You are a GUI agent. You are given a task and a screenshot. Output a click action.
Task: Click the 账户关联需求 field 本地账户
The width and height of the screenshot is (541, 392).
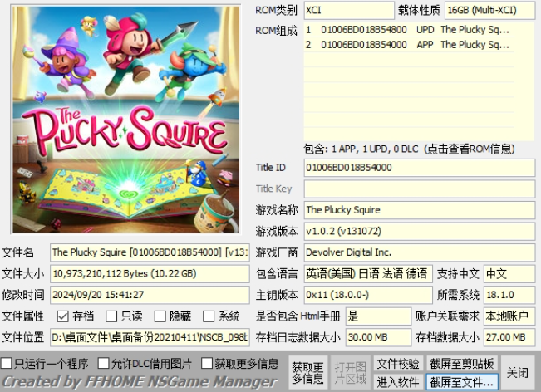click(509, 316)
